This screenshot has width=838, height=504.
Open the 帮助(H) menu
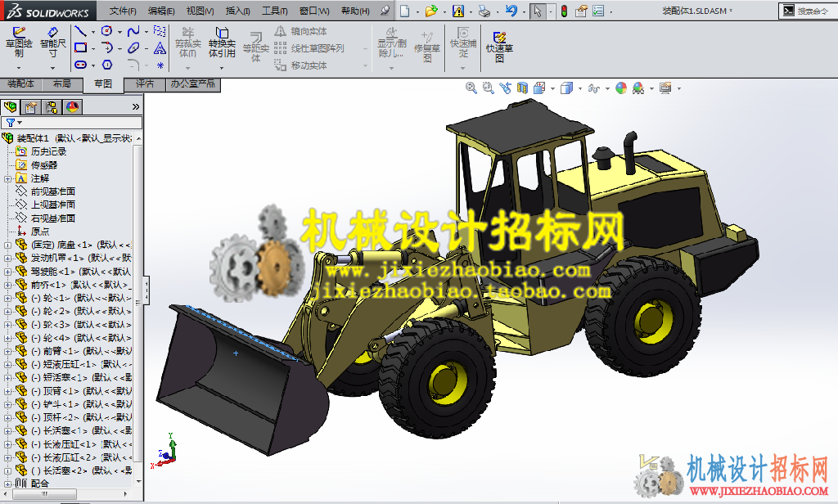(355, 11)
